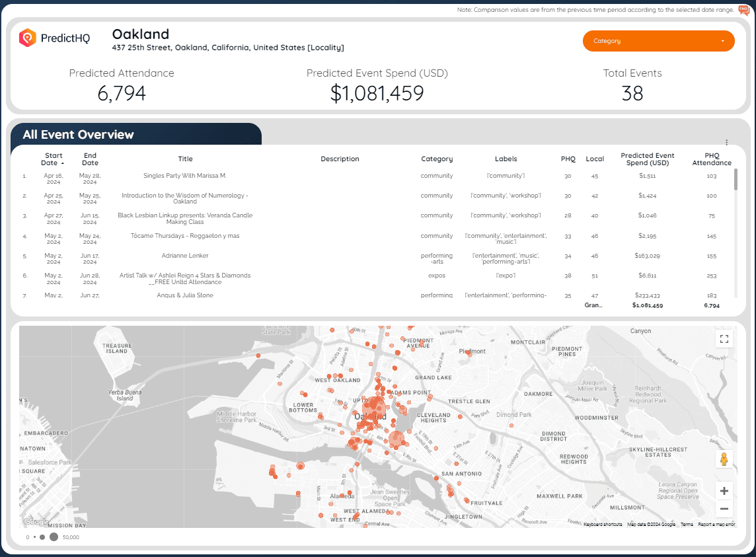Open Google Maps Terms link
This screenshot has height=557, width=756.
[x=687, y=524]
